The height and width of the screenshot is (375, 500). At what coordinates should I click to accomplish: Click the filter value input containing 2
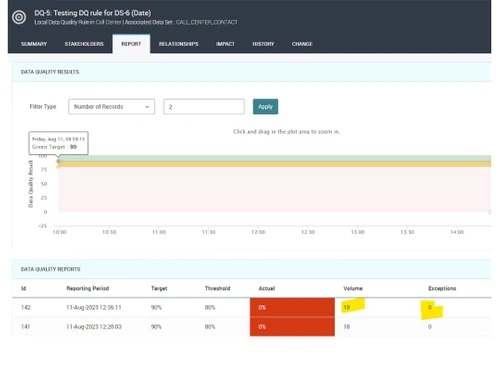coord(204,107)
